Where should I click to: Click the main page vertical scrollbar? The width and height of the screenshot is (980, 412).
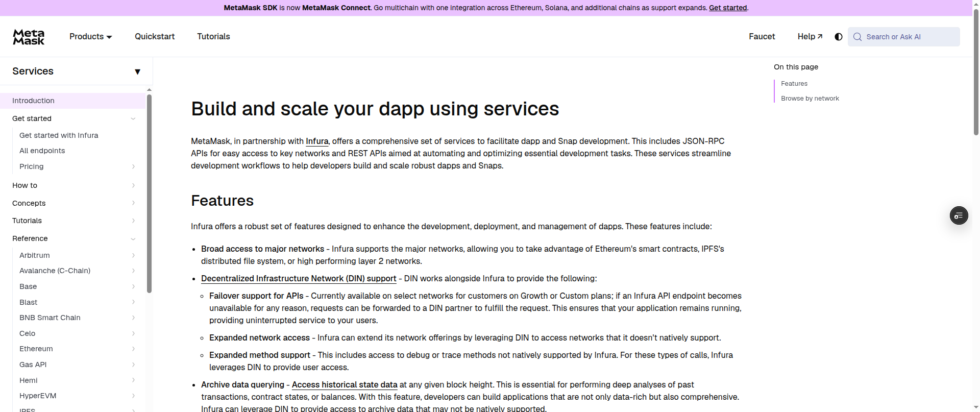tap(976, 71)
